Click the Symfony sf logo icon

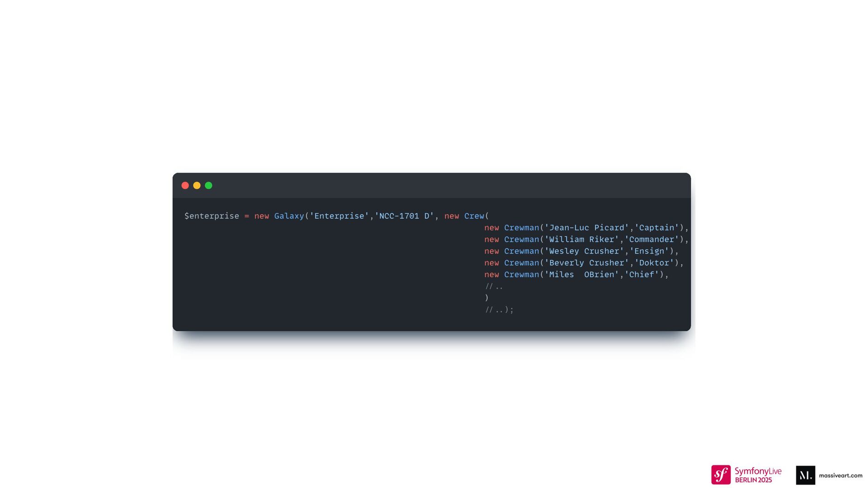pyautogui.click(x=721, y=475)
